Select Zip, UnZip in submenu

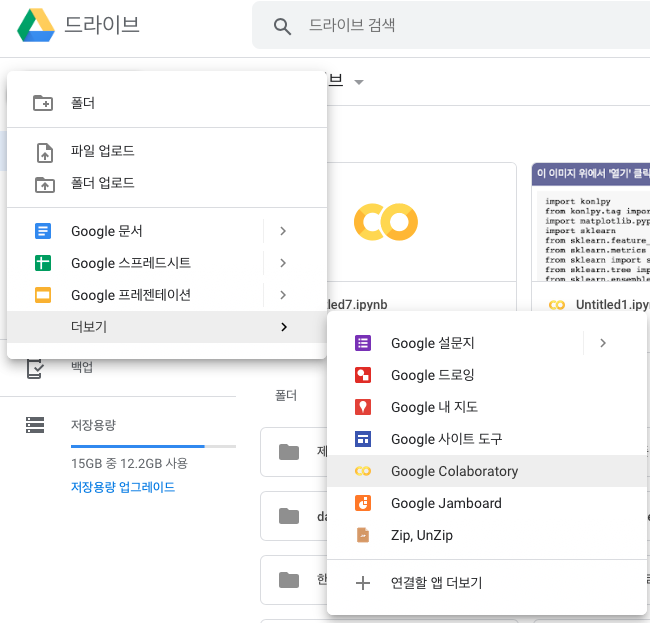pyautogui.click(x=487, y=535)
